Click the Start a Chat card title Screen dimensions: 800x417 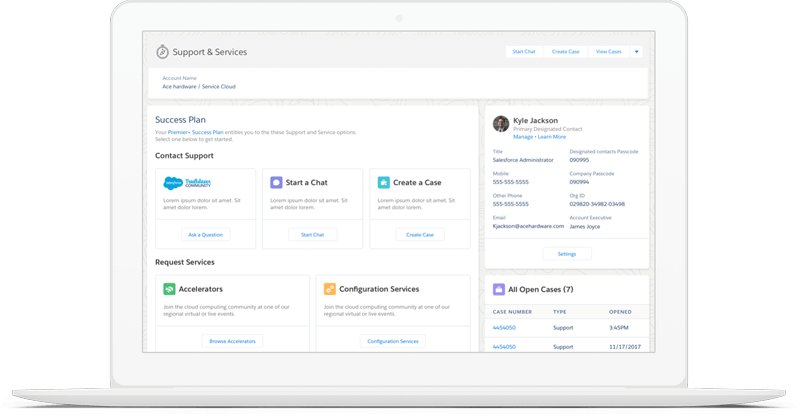307,182
